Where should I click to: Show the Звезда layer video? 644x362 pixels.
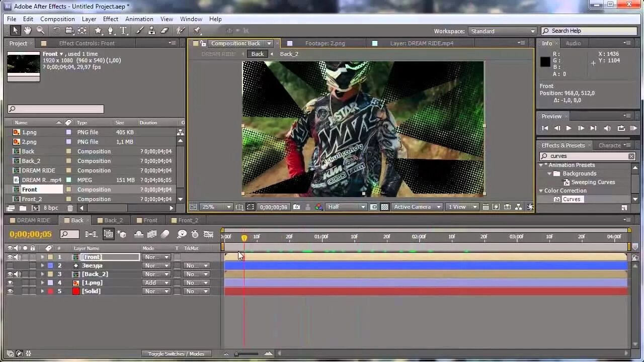(10, 265)
